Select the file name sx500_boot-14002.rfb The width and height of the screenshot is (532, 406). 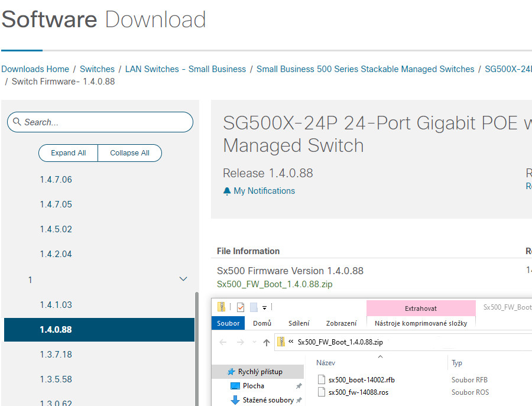[x=362, y=380]
